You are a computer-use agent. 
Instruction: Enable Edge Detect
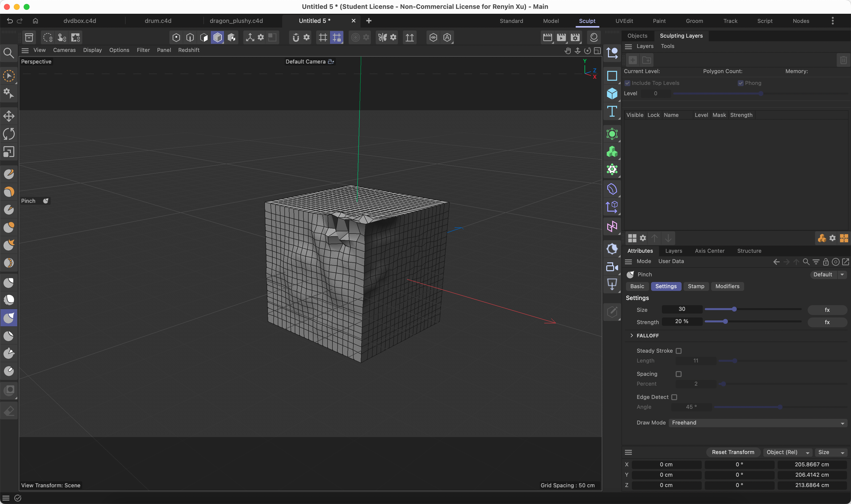(x=675, y=397)
